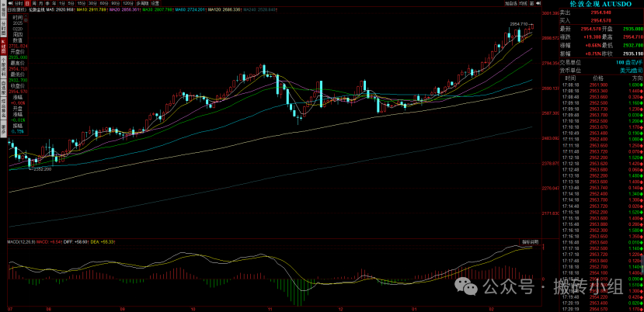Viewport: 644px width, 312px height.
Task: Click the 指标说明 indicator description button
Action: (529, 241)
